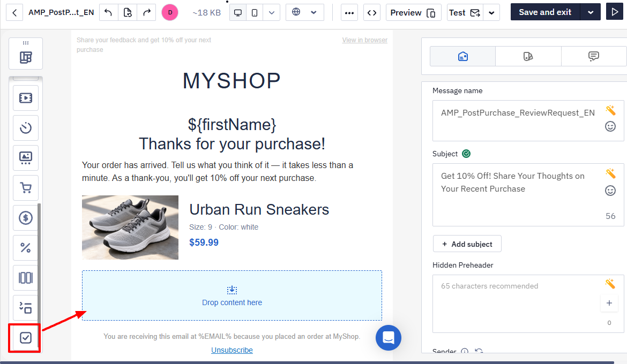Select footer text about receiving email

[x=232, y=336]
